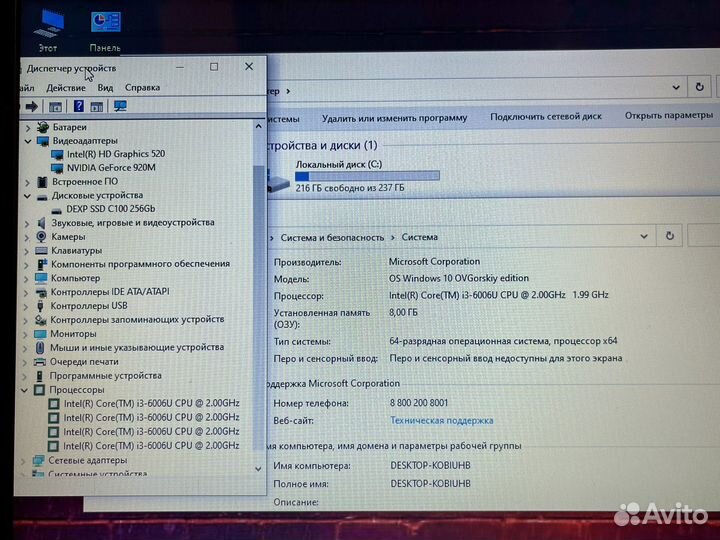
Task: Click the Microsoft Corporation manufacturer value
Action: (x=434, y=262)
